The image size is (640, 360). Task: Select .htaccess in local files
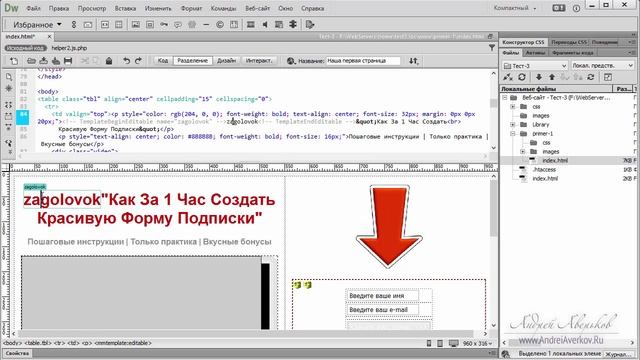click(544, 169)
